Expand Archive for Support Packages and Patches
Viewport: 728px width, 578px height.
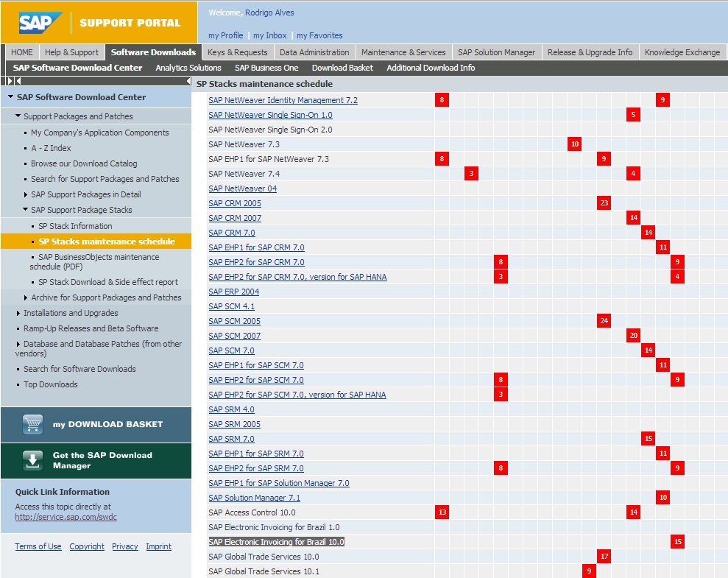pyautogui.click(x=26, y=297)
